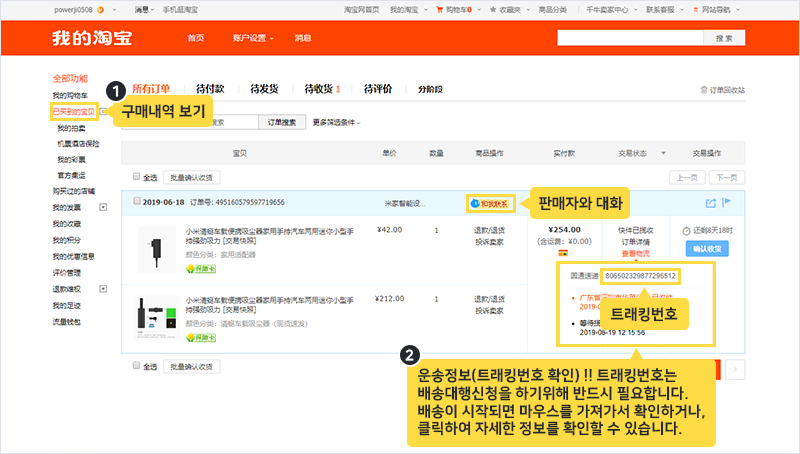
Task: Open 查看物流 logistics link
Action: [x=636, y=254]
